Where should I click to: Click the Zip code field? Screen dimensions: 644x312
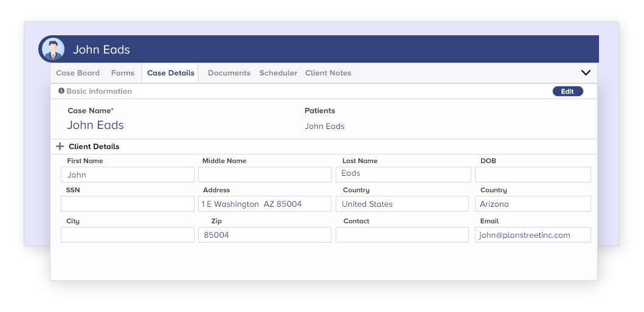265,235
